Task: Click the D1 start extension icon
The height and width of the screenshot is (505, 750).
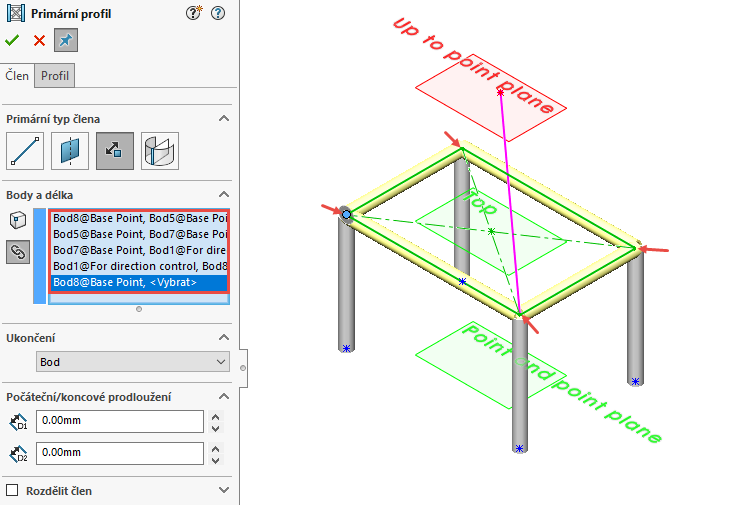Action: pos(18,422)
